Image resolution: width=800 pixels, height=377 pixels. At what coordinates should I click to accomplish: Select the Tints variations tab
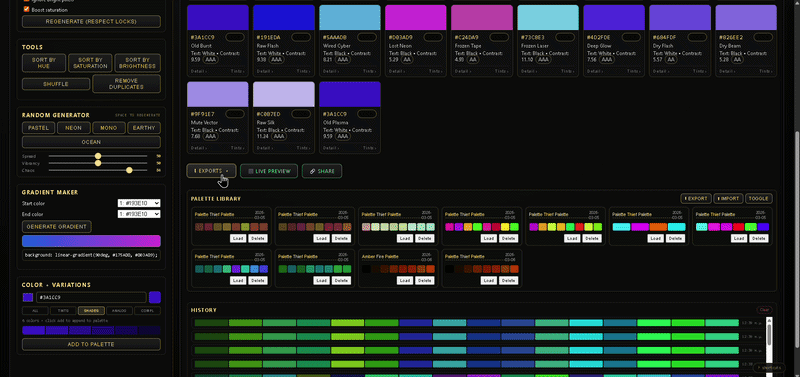[x=63, y=310]
